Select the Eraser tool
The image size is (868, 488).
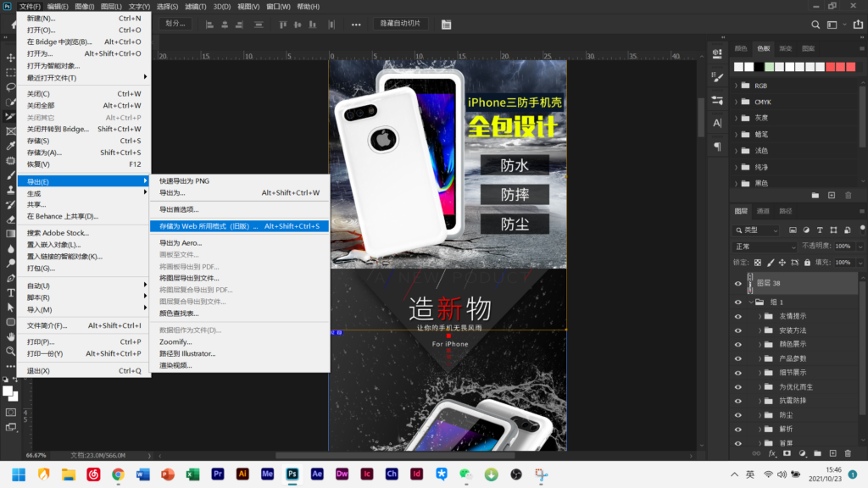coord(10,219)
